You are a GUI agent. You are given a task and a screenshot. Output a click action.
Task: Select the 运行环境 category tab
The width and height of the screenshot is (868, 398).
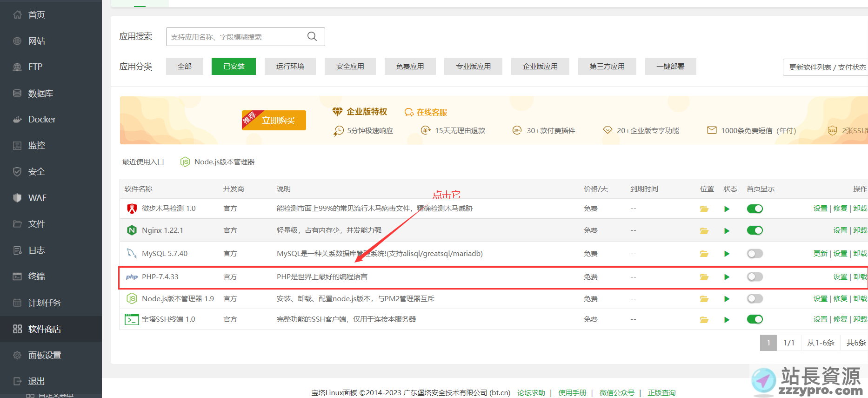(290, 66)
